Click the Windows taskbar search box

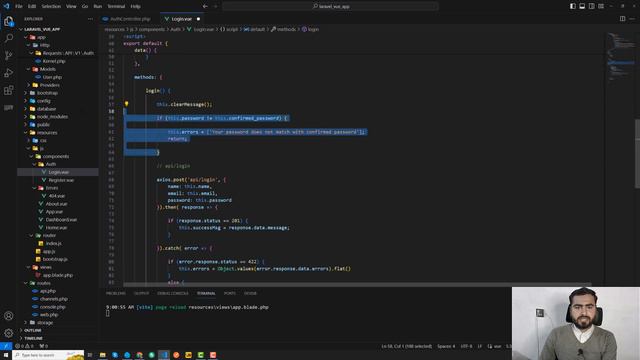click(x=48, y=355)
